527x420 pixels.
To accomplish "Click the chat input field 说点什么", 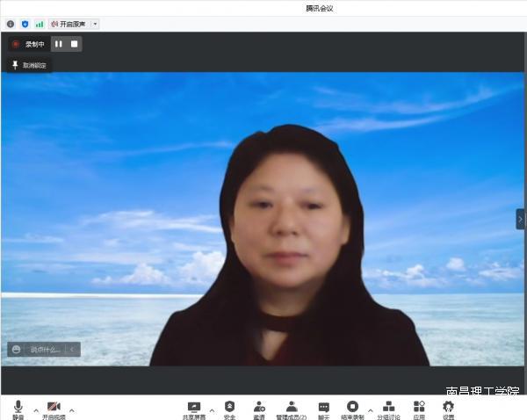I will [x=46, y=349].
